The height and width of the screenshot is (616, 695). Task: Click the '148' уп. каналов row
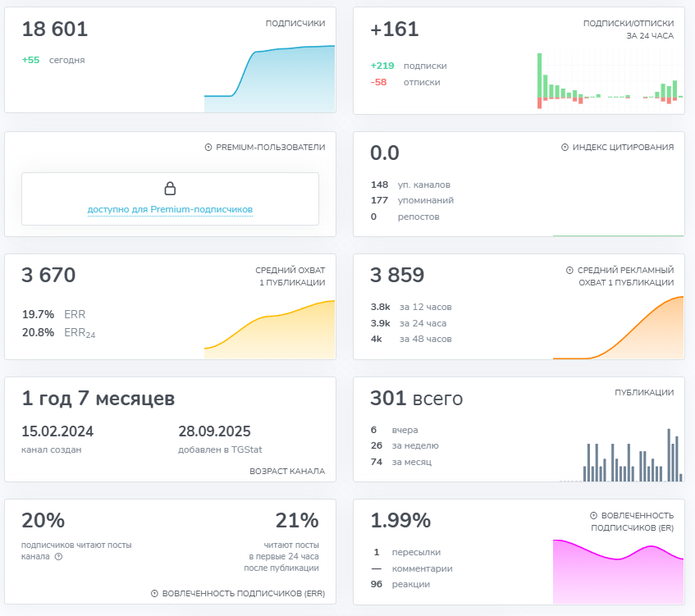(410, 185)
